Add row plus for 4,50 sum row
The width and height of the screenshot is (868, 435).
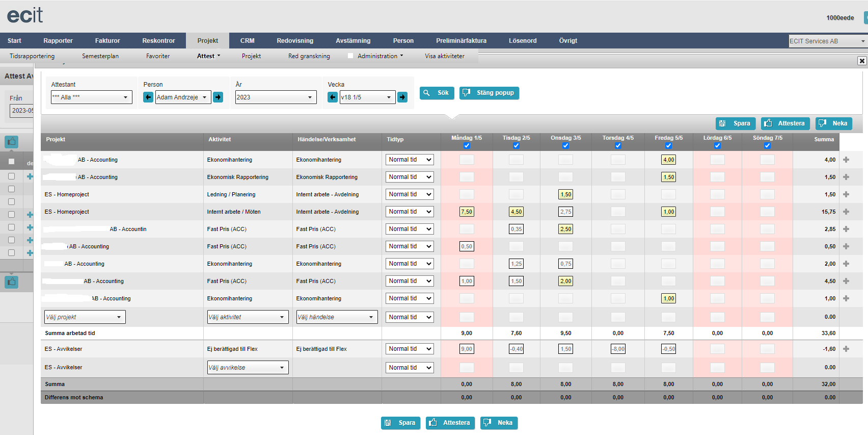click(846, 281)
